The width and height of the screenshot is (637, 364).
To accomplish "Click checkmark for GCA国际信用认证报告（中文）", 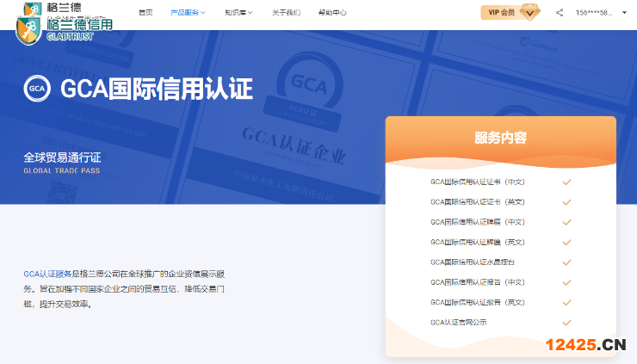I will click(566, 282).
